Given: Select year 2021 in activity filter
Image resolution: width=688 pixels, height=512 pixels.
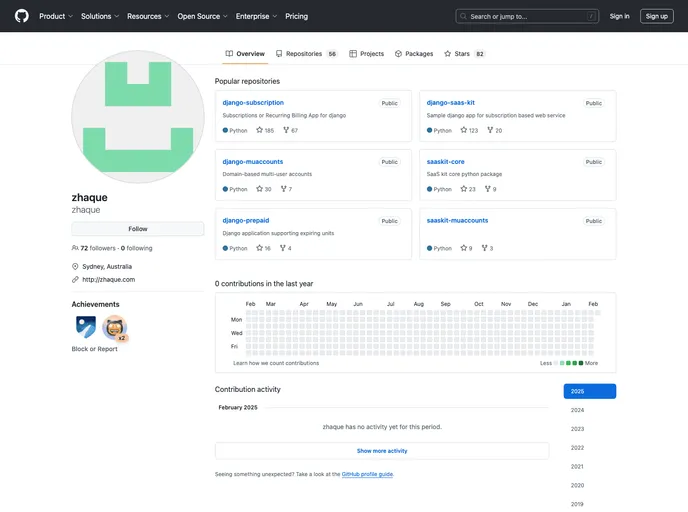Looking at the screenshot, I should [590, 467].
